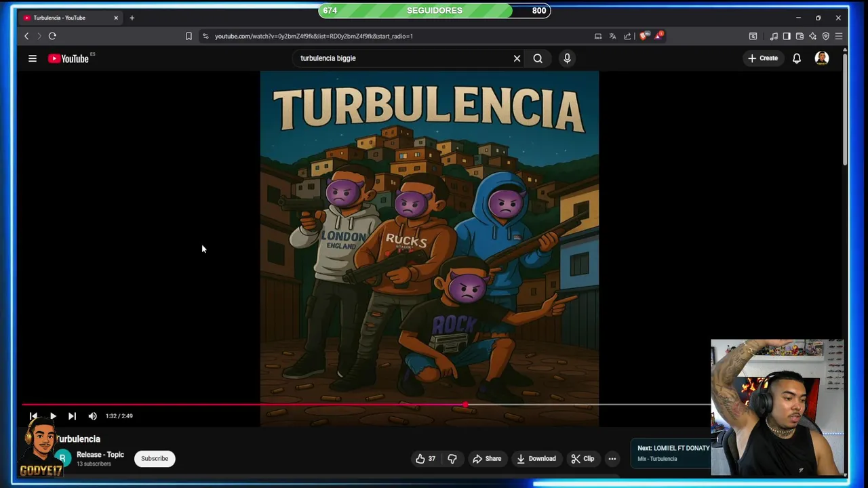
Task: Go to the previous video
Action: (x=33, y=416)
